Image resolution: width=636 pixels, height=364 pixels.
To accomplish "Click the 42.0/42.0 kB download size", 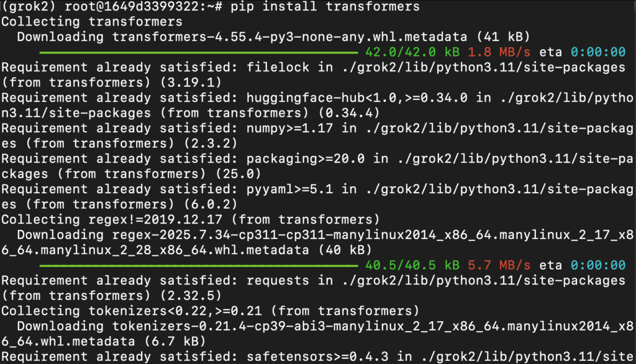I will (x=412, y=52).
